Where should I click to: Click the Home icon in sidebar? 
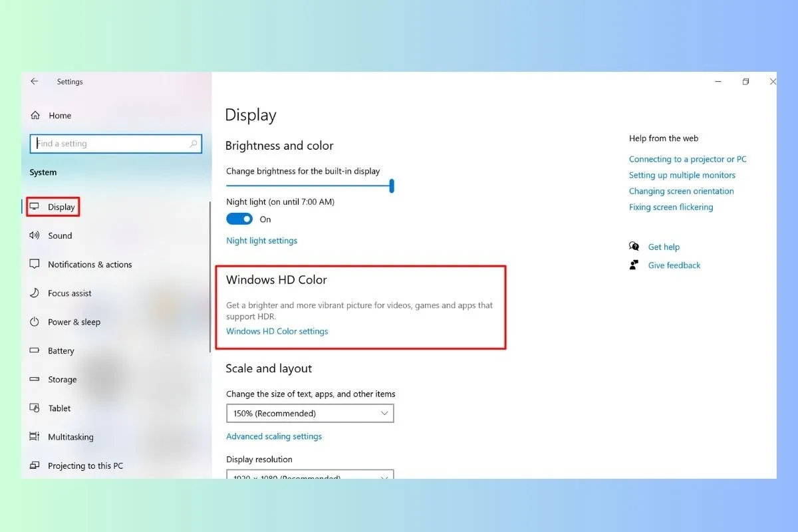pos(35,116)
